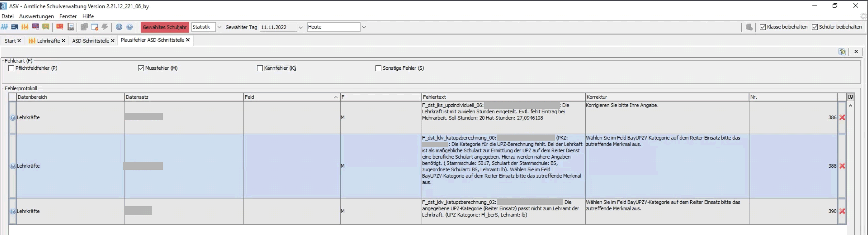Close the Plausifehler ASD-Schnittstelle tab

tap(188, 40)
